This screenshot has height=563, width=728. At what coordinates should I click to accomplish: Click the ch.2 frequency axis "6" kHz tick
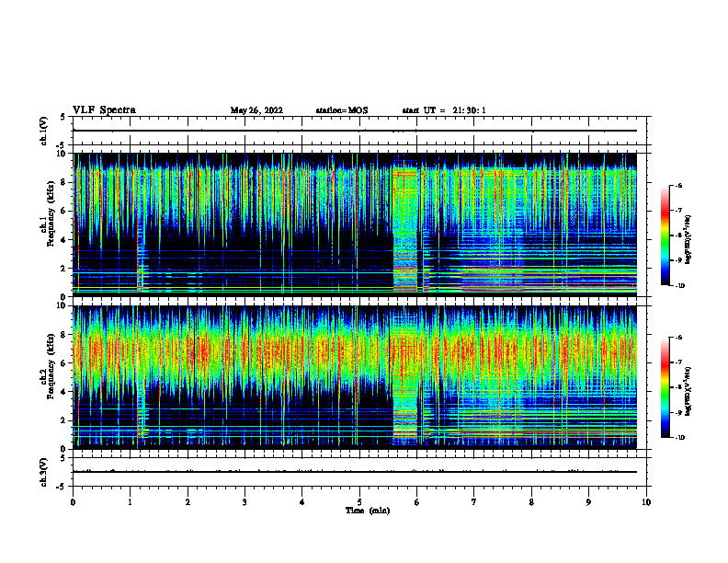click(x=64, y=363)
